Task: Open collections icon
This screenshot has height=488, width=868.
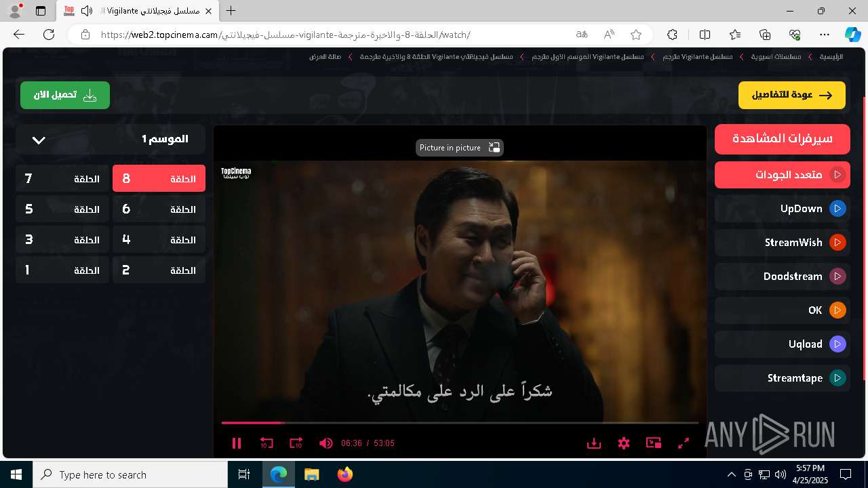Action: pos(765,35)
